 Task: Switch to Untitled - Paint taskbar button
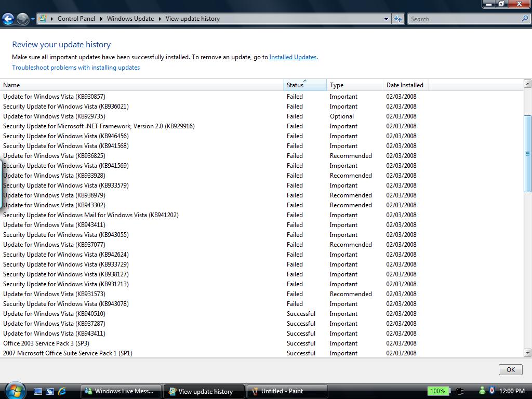(287, 391)
